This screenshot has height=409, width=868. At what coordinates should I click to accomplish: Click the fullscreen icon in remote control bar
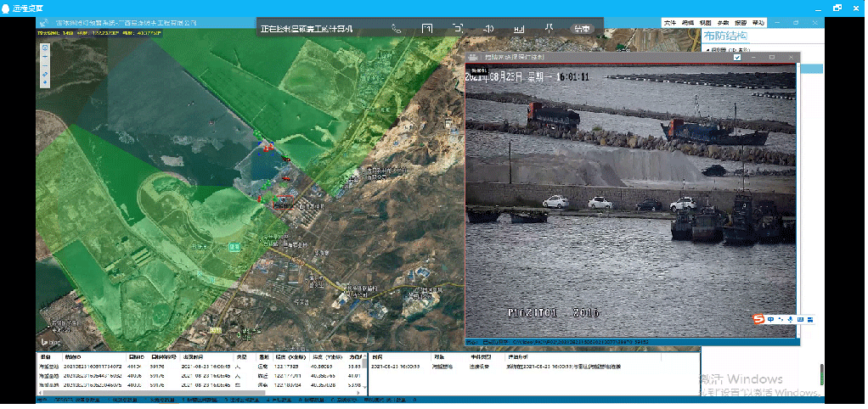(427, 28)
